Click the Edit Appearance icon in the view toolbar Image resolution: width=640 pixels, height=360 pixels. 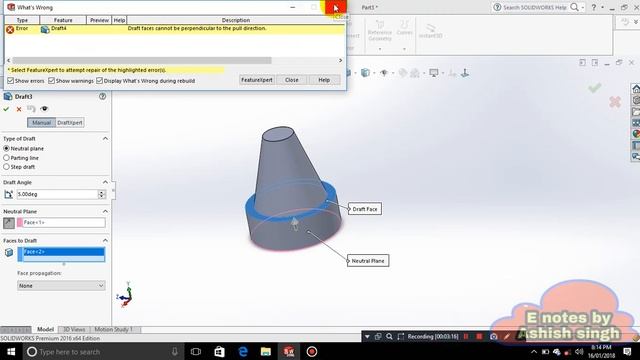(x=402, y=73)
